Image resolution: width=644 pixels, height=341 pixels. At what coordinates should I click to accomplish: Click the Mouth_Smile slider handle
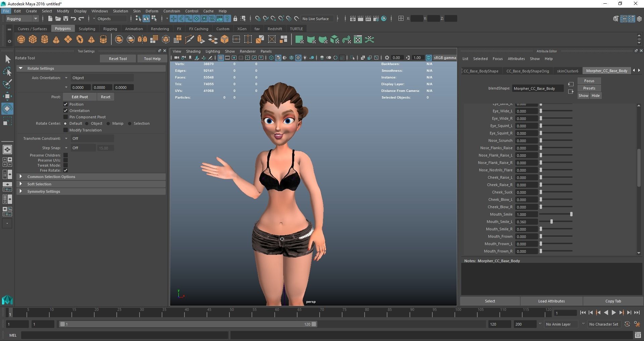click(571, 214)
